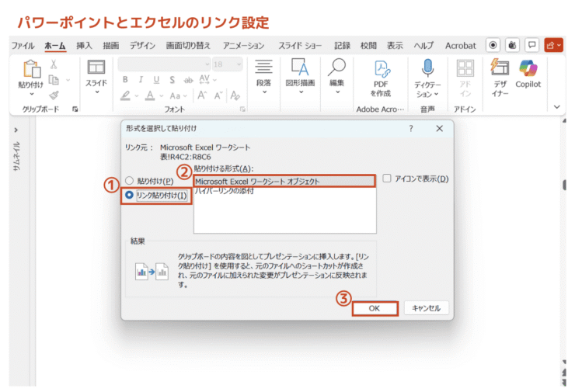Click the camera icon beside the record icon

512,45
